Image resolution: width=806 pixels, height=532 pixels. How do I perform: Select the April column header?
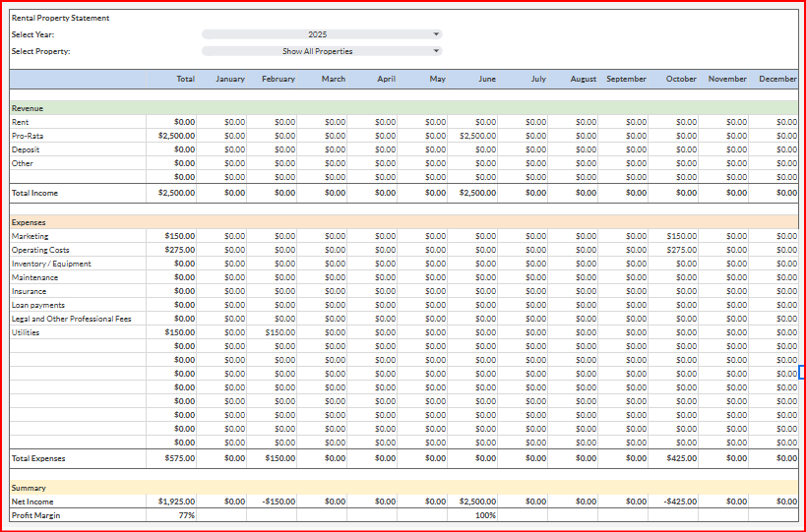click(x=372, y=79)
